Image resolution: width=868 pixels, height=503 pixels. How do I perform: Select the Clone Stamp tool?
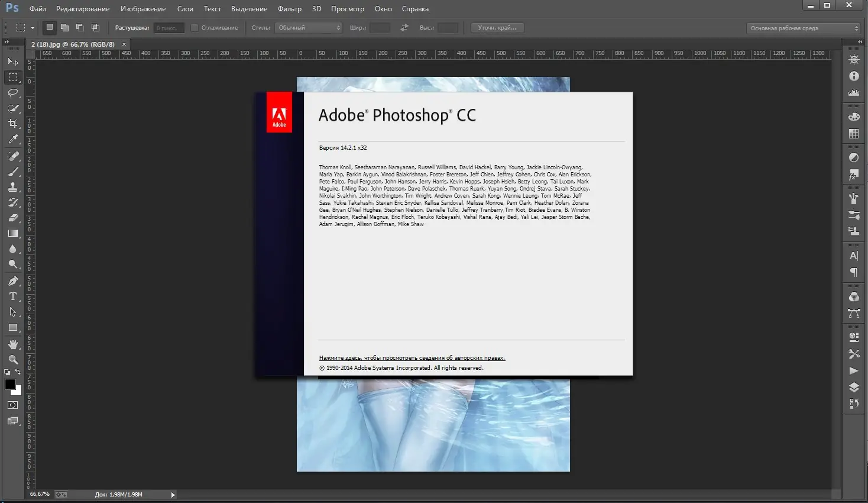click(13, 187)
